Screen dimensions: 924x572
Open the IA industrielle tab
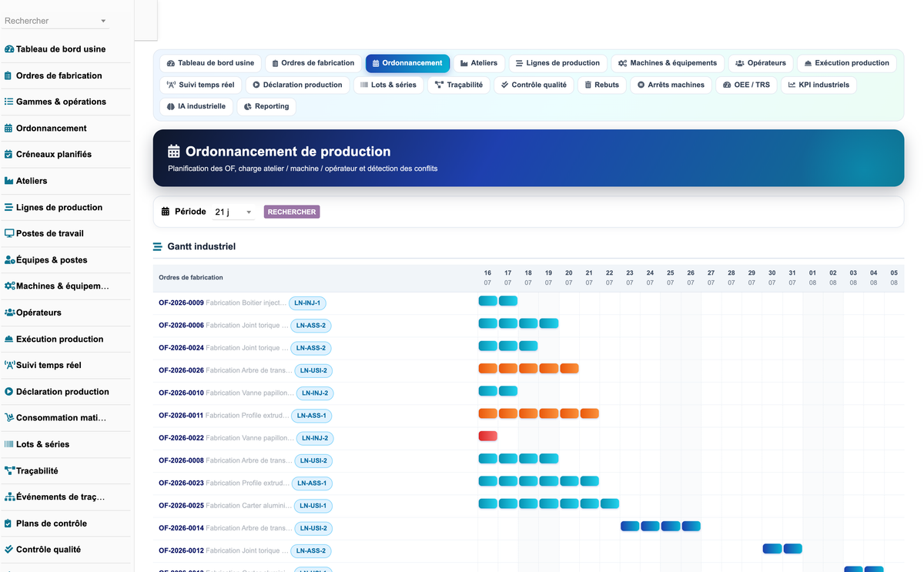click(196, 106)
